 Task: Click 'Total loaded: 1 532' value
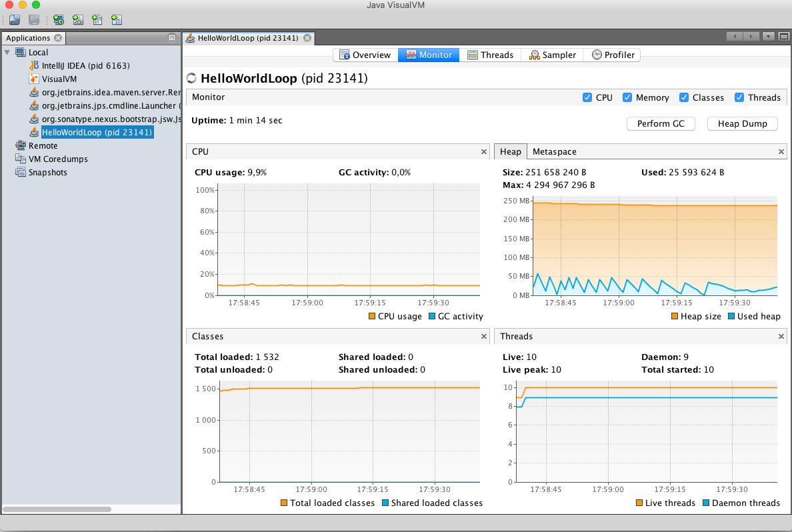click(237, 357)
